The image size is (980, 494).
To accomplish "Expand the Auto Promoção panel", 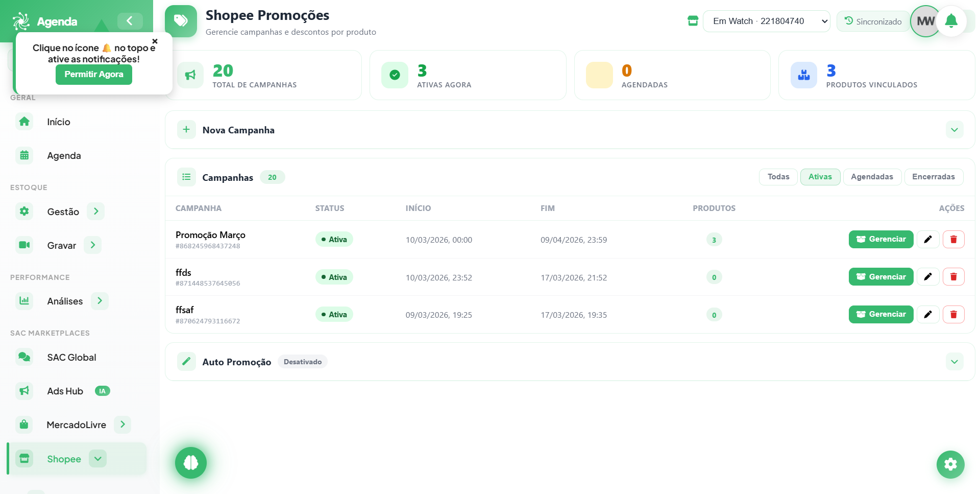I will tap(954, 362).
